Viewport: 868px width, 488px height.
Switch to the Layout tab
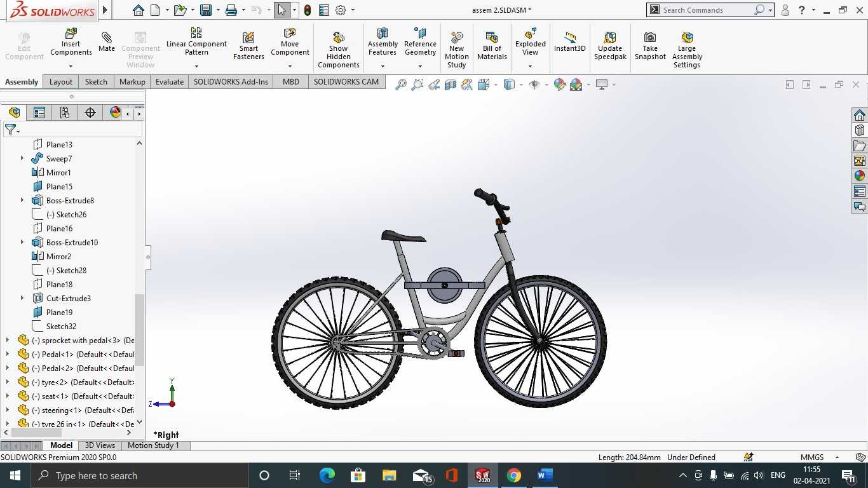pyautogui.click(x=61, y=81)
